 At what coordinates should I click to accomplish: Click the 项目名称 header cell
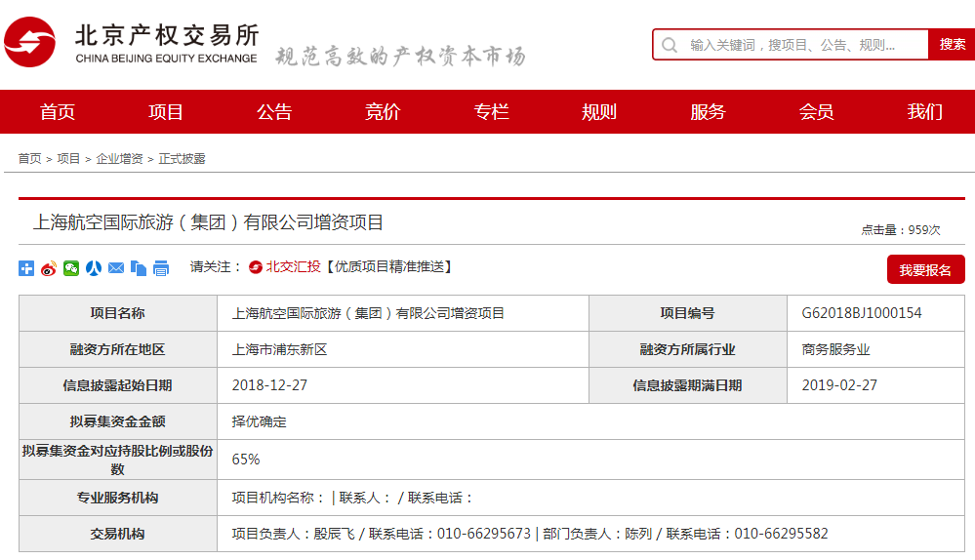pyautogui.click(x=117, y=313)
